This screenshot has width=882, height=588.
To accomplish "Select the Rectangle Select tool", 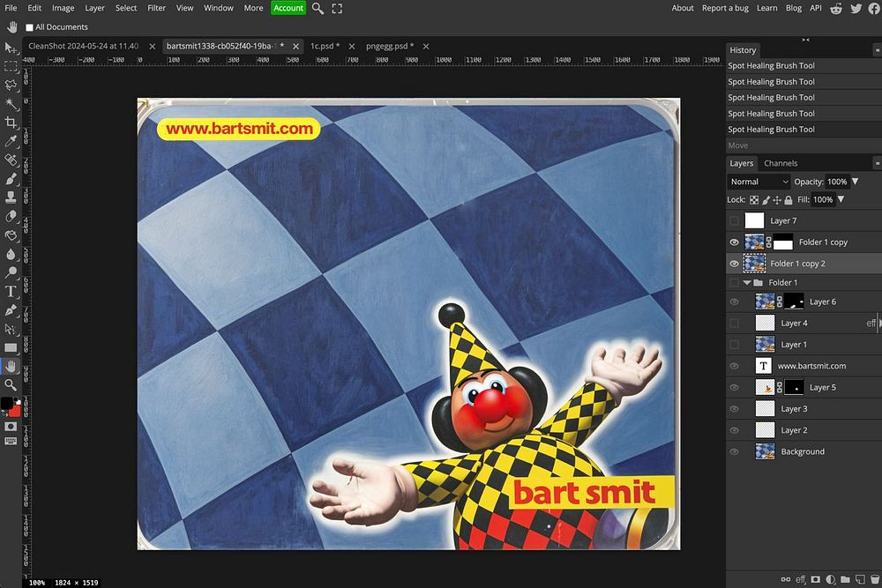I will click(x=11, y=66).
